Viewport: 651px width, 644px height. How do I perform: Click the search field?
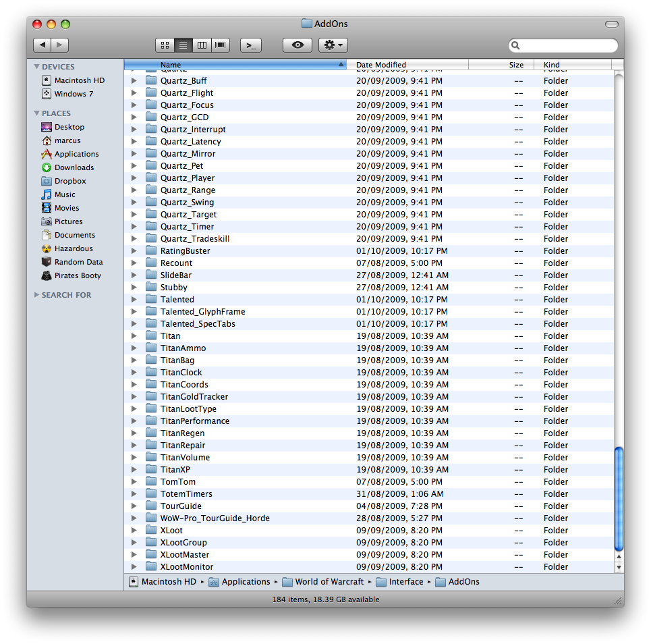pyautogui.click(x=563, y=45)
